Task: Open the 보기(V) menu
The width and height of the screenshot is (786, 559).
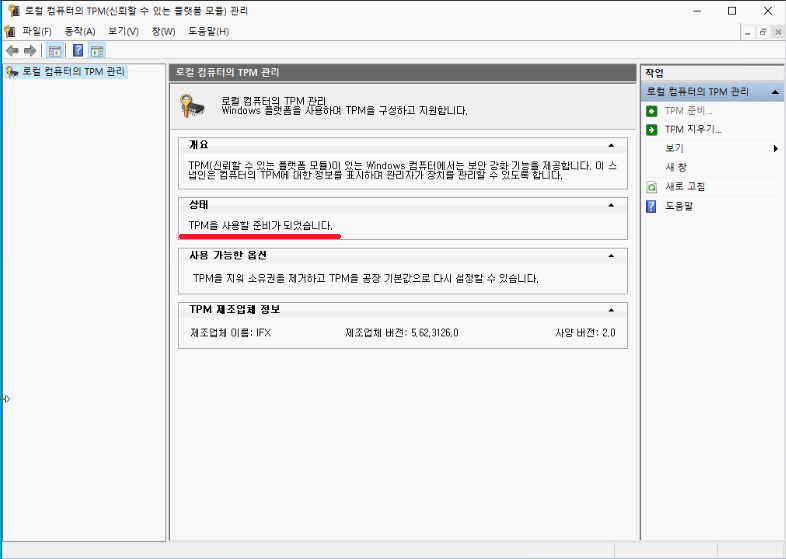Action: 123,31
